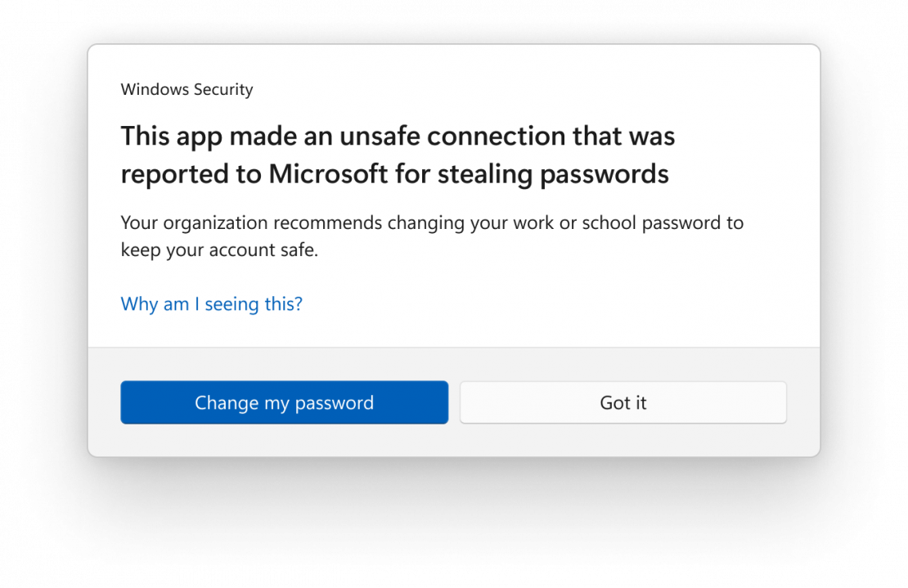Confirm awareness by clicking Got it
The width and height of the screenshot is (908, 588).
(x=623, y=402)
